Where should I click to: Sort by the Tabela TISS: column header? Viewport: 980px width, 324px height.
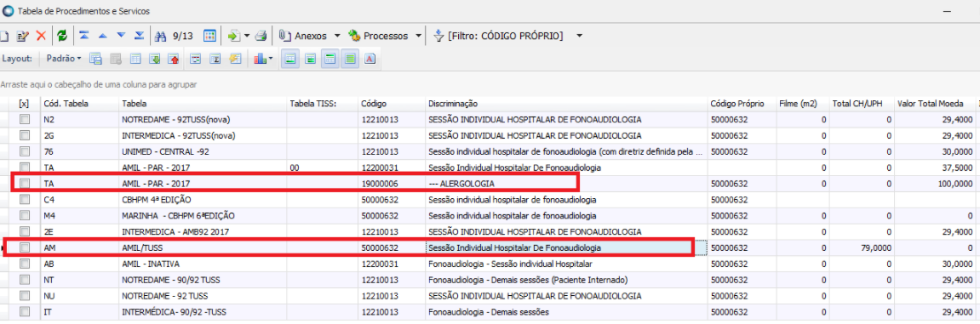point(322,104)
